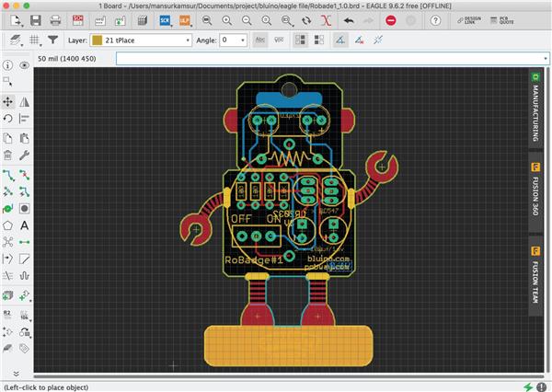Select the Move tool

[8, 101]
